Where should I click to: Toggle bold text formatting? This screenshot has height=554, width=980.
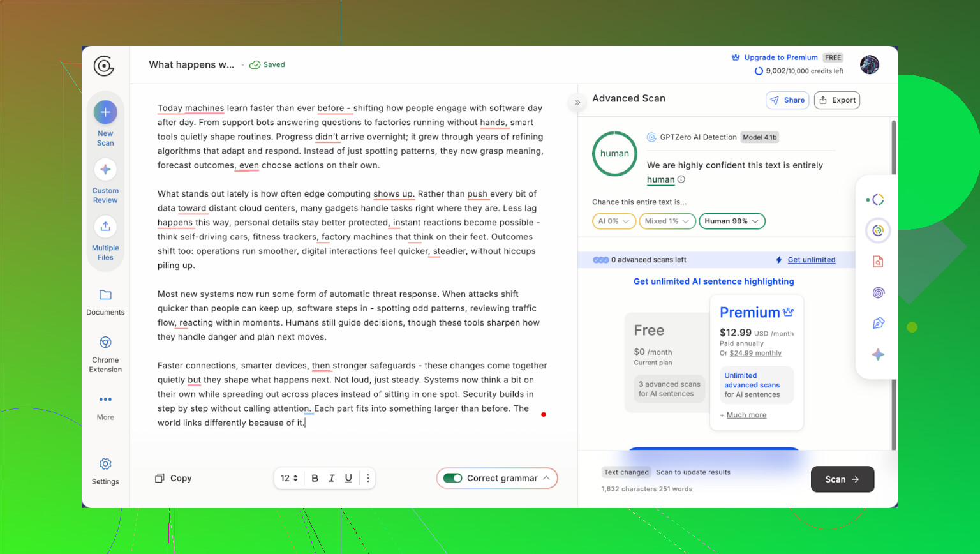[315, 478]
